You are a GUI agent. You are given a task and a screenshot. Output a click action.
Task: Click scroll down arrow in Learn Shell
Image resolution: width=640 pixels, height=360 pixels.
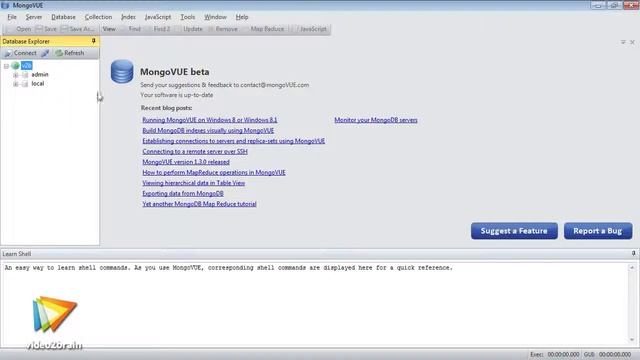click(x=632, y=340)
